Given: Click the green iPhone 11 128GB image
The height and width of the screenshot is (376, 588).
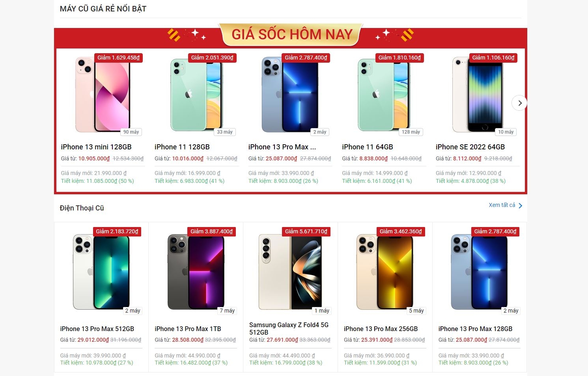Looking at the screenshot, I should click(x=196, y=95).
